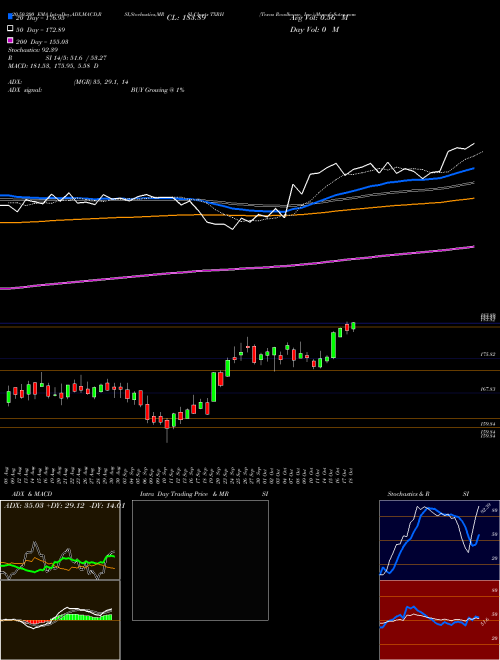
Task: Click the '(MGR) 35, 29.1, 14' ADX values
Action: (x=101, y=82)
